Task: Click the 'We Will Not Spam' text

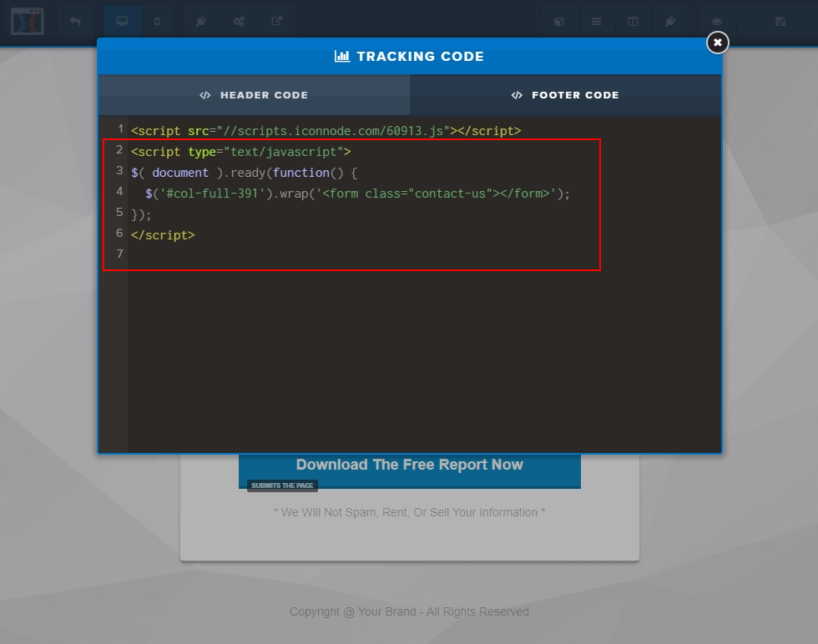Action: 410,512
